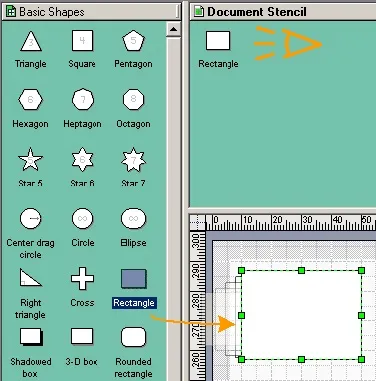The width and height of the screenshot is (376, 381).
Task: Select the Triangle shape in Basic Shapes
Action: pyautogui.click(x=31, y=41)
